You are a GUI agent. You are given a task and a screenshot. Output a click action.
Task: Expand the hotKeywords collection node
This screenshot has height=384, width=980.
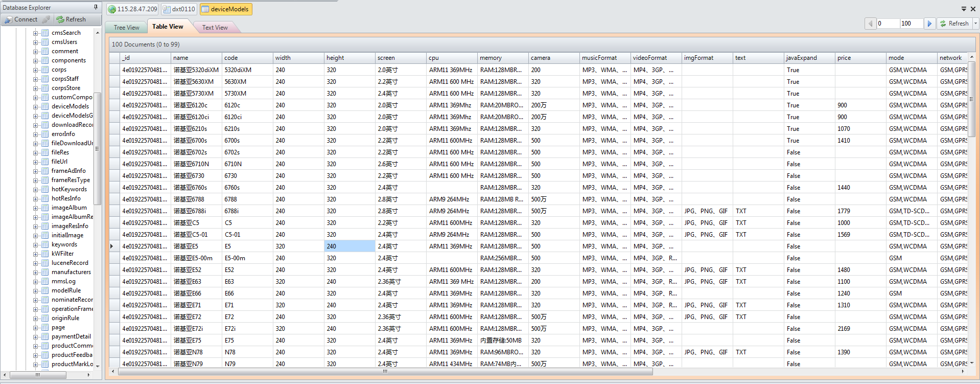pyautogui.click(x=36, y=190)
